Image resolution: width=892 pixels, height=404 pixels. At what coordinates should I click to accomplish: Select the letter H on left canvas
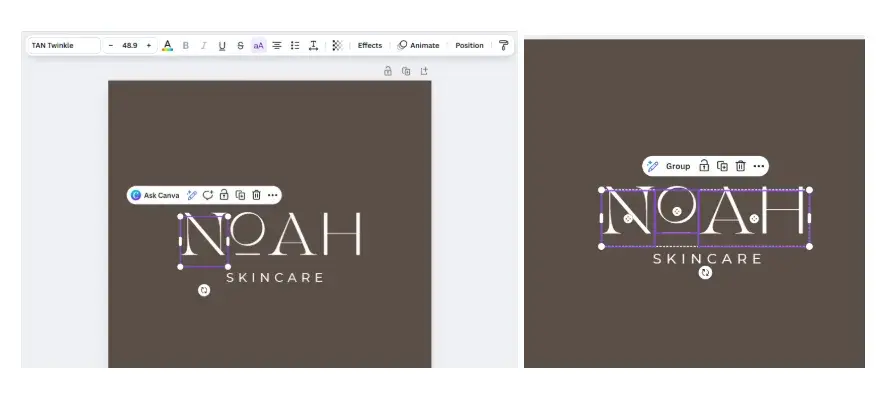click(342, 234)
